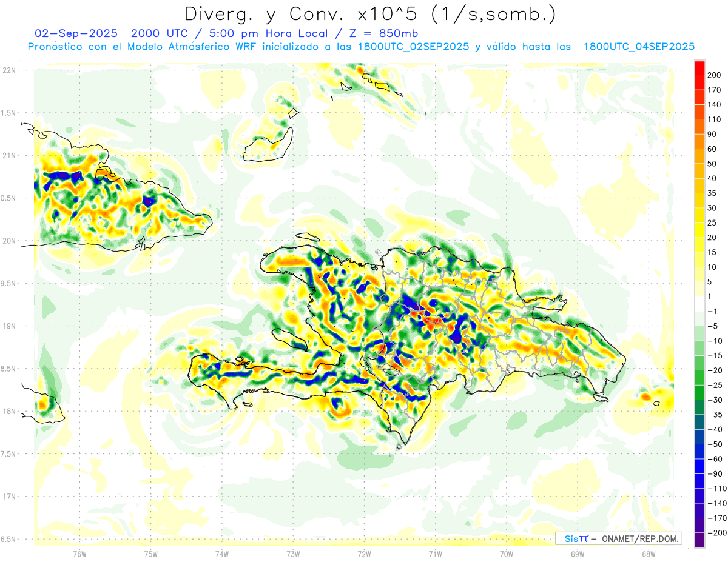Select the date text '02-Sep-2025'
The image size is (728, 562).
77,33
